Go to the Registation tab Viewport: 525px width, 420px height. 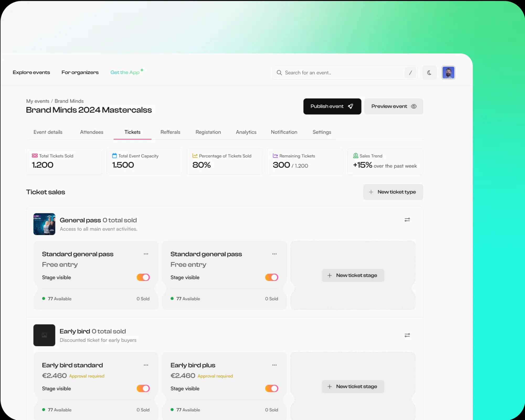[208, 132]
